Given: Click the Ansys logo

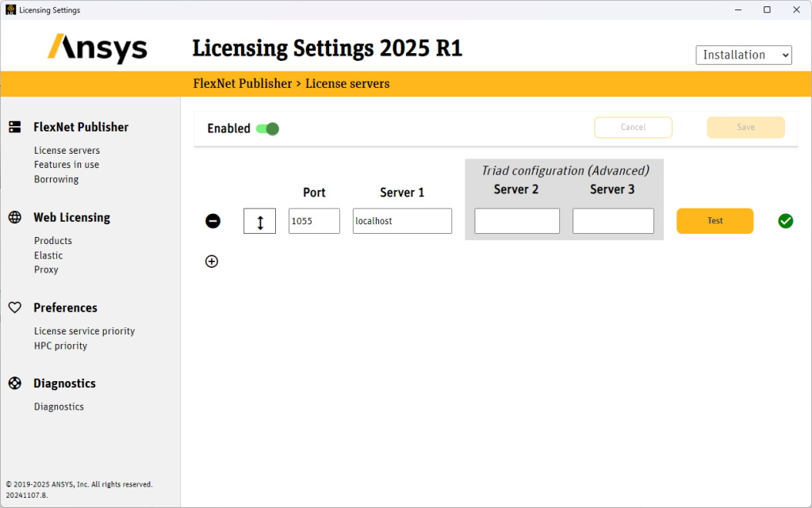Looking at the screenshot, I should coord(97,48).
